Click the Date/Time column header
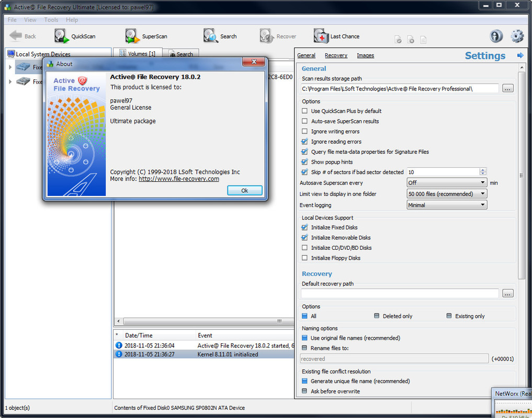Screen dimensions: 532x418 [139, 335]
